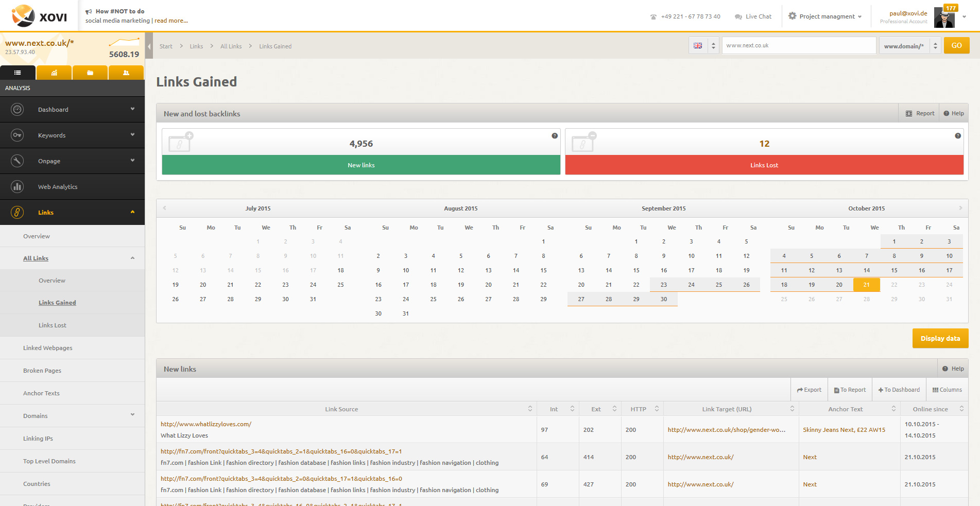This screenshot has width=980, height=506.
Task: Open the megaphone news icon
Action: tap(89, 11)
